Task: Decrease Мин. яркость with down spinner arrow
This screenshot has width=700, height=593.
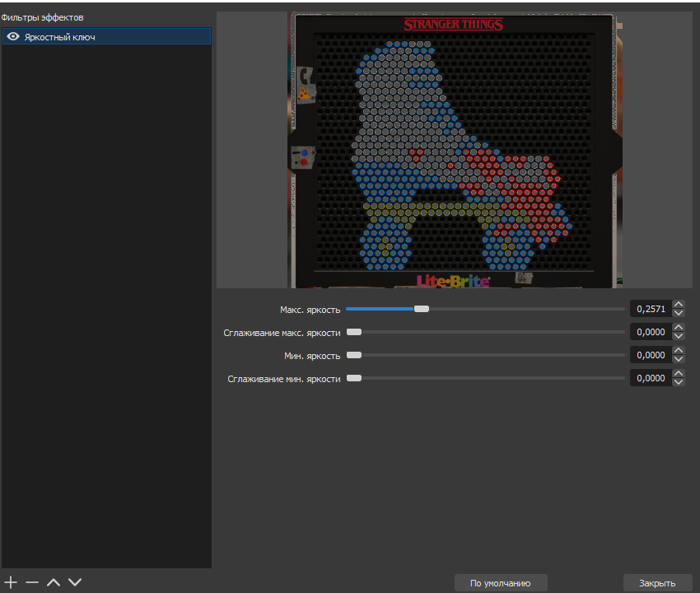Action: (x=679, y=359)
